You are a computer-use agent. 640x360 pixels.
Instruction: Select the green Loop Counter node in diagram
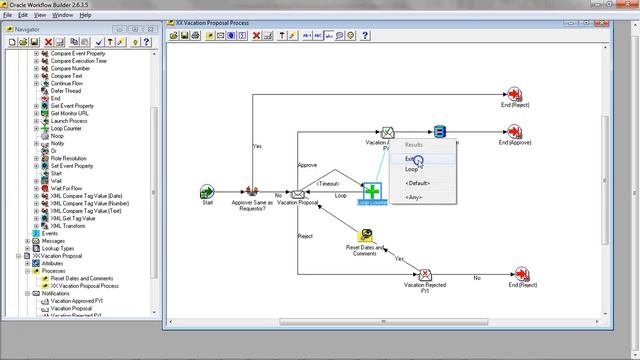[372, 191]
